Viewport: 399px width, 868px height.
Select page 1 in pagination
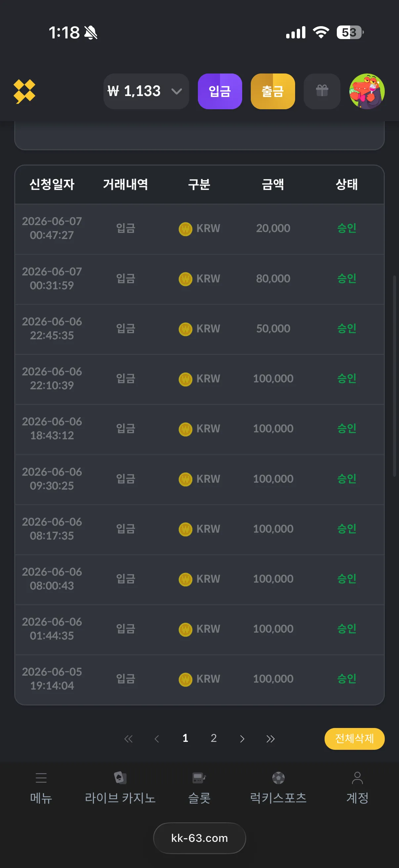(185, 738)
